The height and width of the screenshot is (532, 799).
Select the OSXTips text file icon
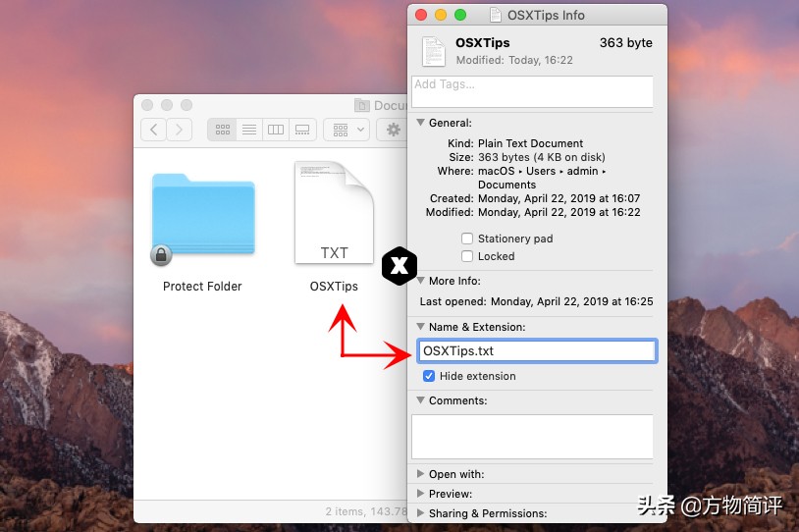(x=334, y=214)
